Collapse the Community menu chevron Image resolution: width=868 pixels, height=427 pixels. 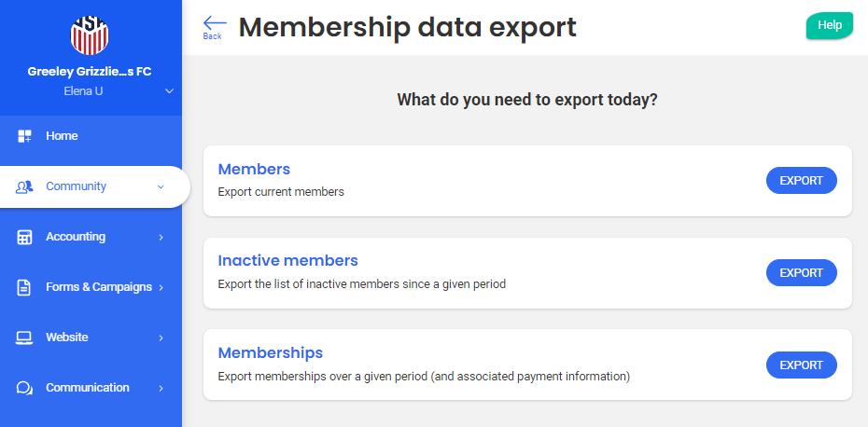pyautogui.click(x=161, y=186)
